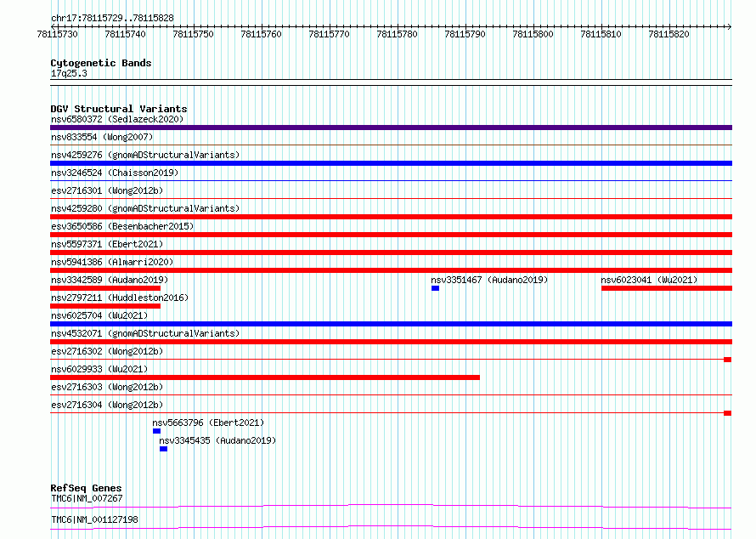Screen dimensions: 756x539
Task: Open variant nsv5941386 (Almarri2020)
Action: point(112,262)
